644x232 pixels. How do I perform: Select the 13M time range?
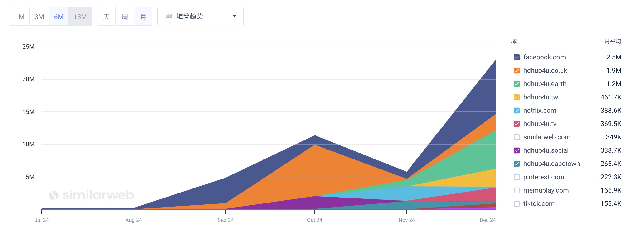(x=80, y=16)
